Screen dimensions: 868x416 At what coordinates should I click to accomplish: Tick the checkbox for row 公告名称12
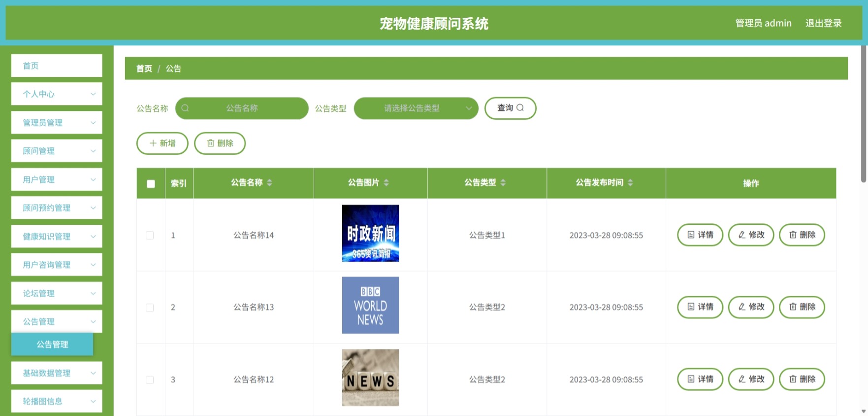tap(150, 380)
